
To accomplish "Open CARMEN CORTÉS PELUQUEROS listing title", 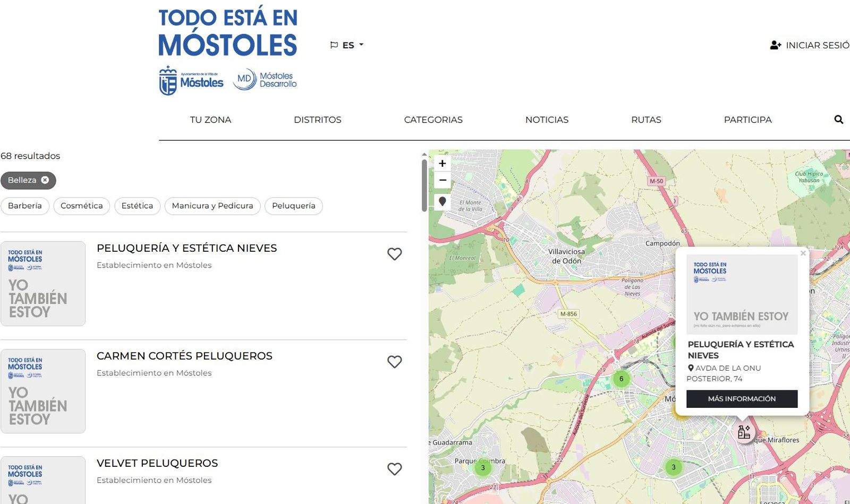I will point(184,356).
